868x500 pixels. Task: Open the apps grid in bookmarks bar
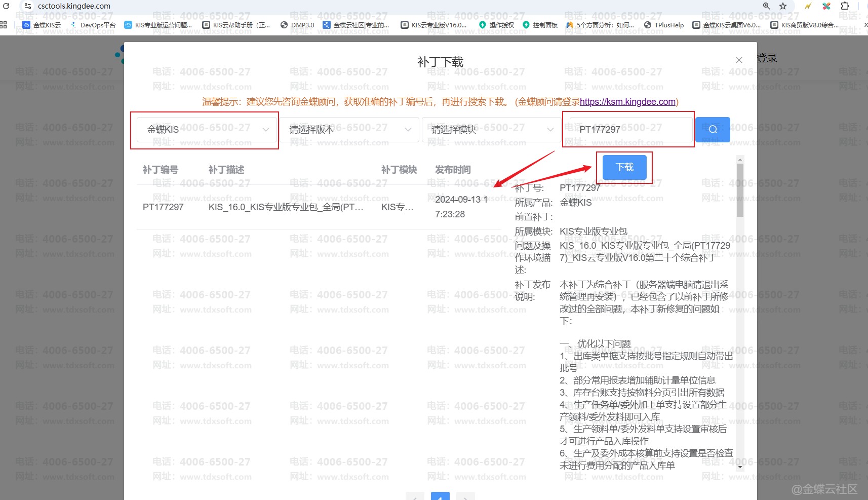4,24
